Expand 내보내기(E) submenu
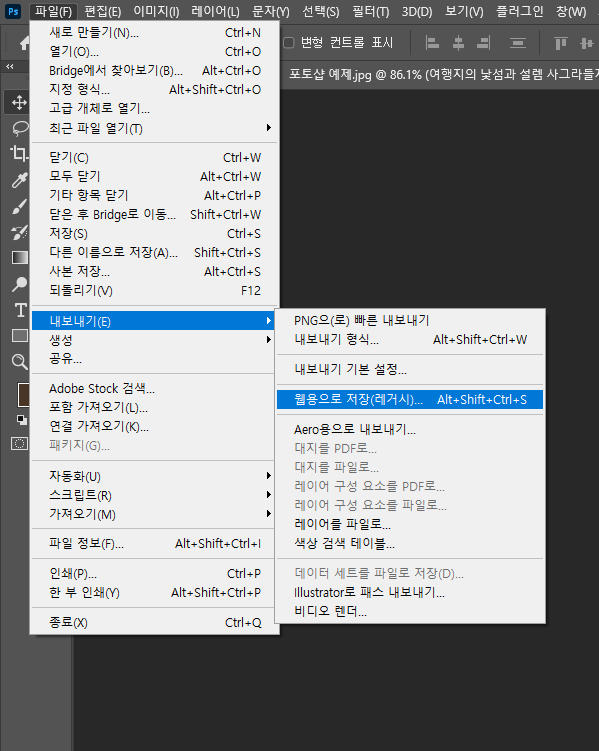Screen dimensions: 599x751 click(155, 321)
